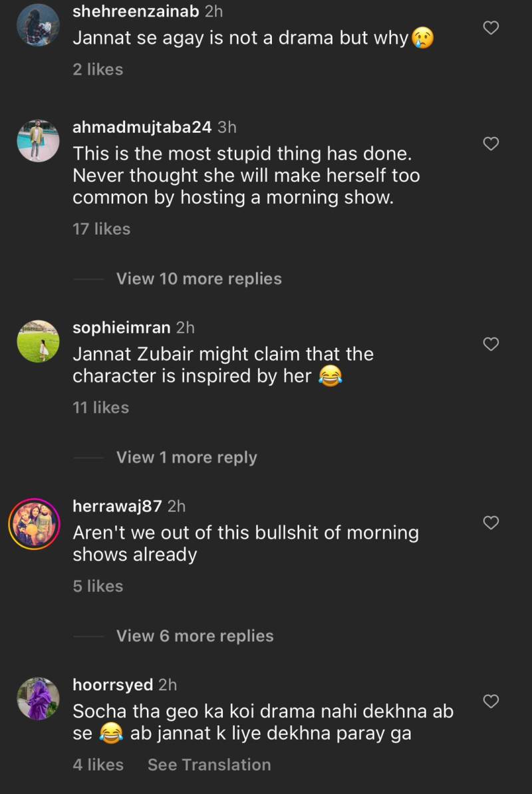Go to ahmadmujtaba24 username profile
532x794 pixels.
(142, 127)
